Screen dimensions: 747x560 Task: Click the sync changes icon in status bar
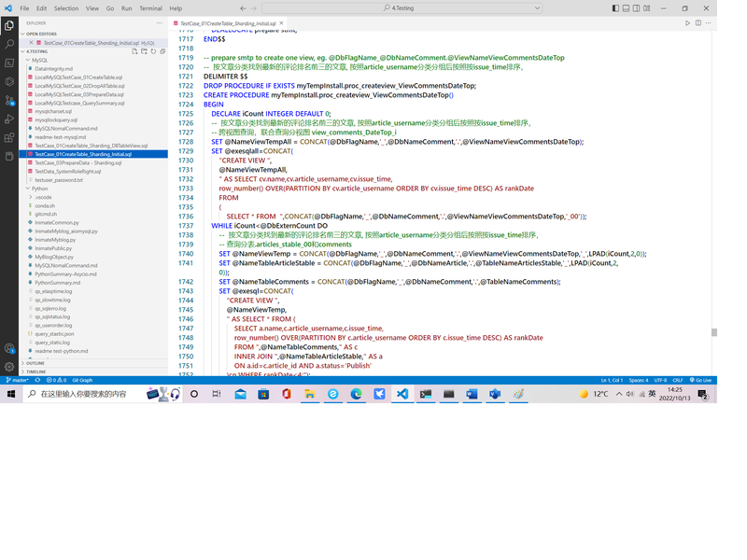pyautogui.click(x=37, y=380)
